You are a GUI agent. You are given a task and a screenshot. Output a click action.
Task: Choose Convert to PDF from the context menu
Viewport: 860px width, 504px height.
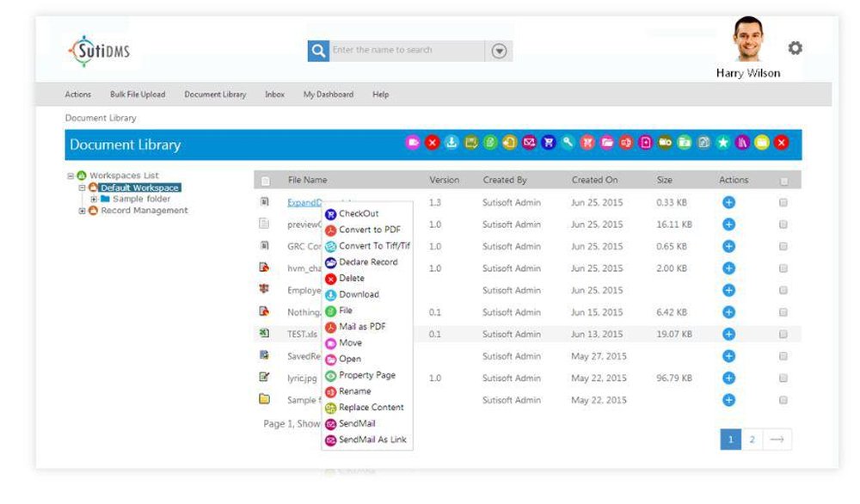click(x=361, y=230)
